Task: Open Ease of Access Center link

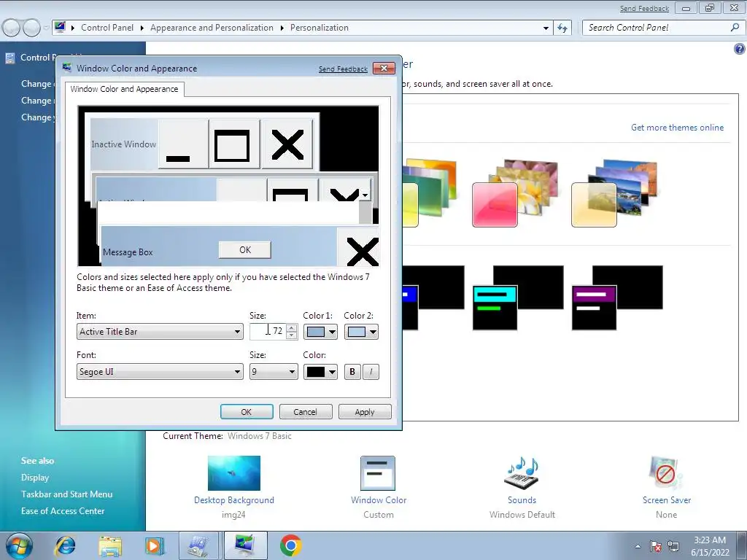Action: pos(63,511)
